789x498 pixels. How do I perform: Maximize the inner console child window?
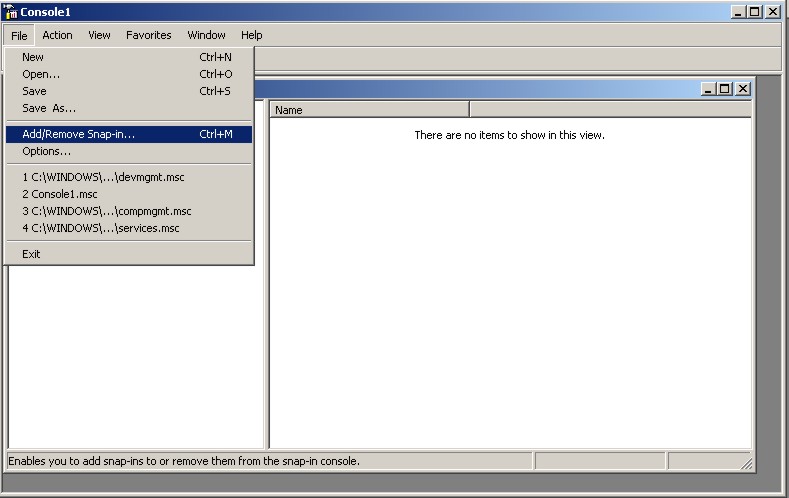(x=725, y=89)
